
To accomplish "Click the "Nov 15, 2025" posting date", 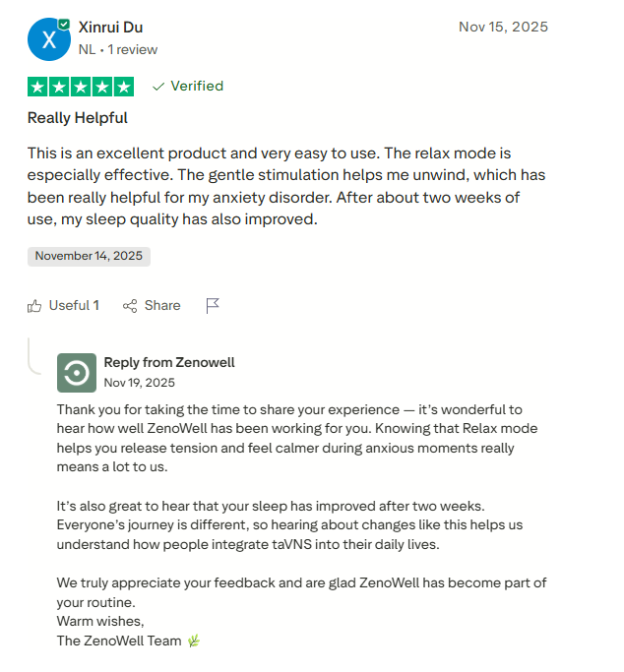I will coord(503,27).
